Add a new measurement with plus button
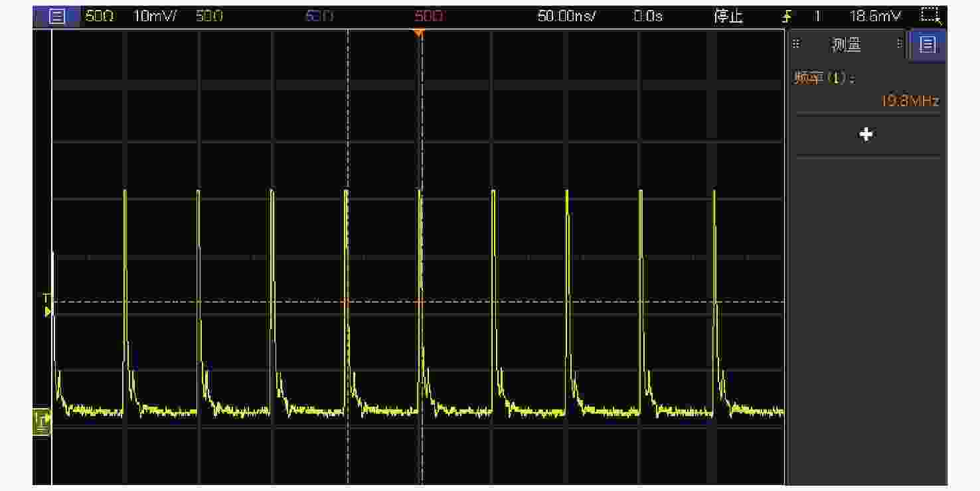This screenshot has width=980, height=491. pos(866,135)
